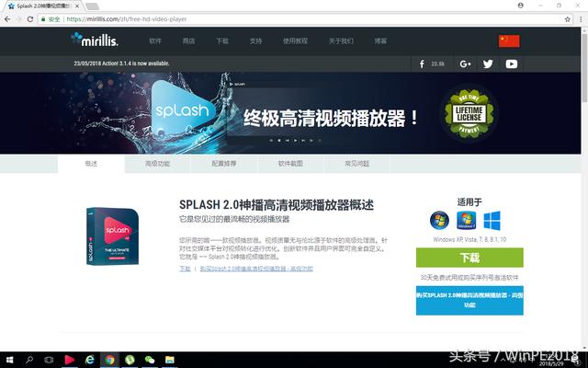Click the Windows 7 logo icon
Image resolution: width=588 pixels, height=368 pixels.
466,221
